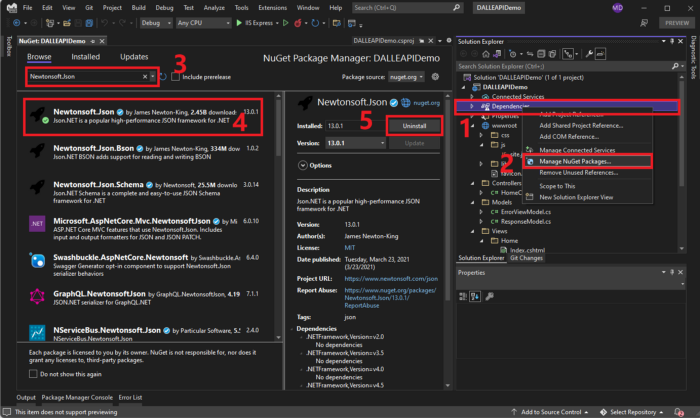This screenshot has width=700, height=418.
Task: Open the Extensions menu
Action: click(272, 8)
